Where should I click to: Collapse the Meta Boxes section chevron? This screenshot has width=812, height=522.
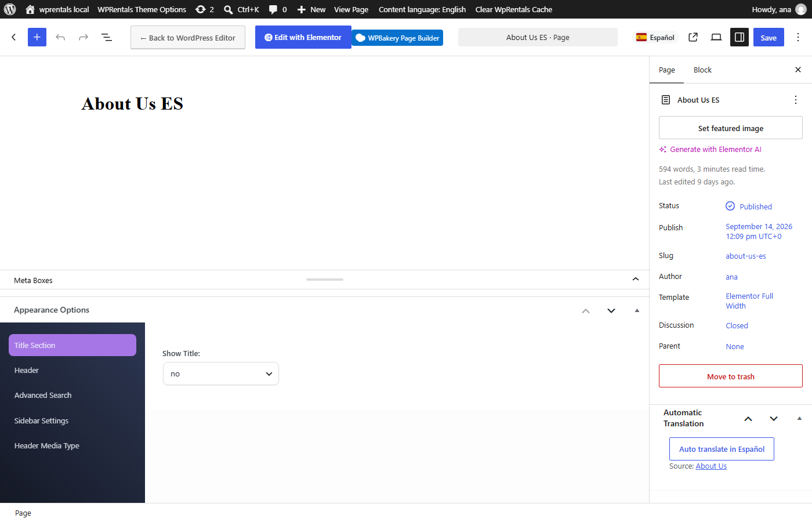tap(636, 280)
